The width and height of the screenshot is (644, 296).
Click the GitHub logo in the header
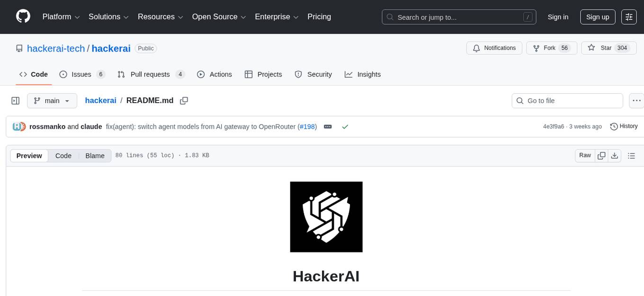click(x=23, y=17)
